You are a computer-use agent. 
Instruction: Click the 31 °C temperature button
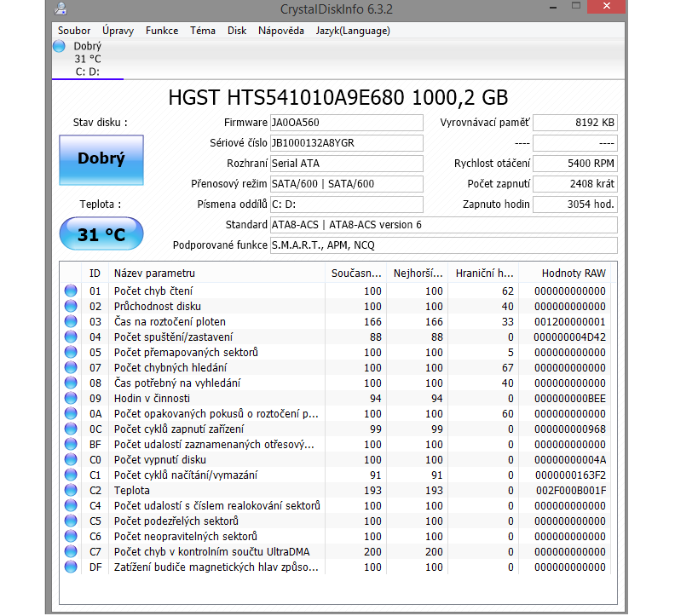pos(101,234)
